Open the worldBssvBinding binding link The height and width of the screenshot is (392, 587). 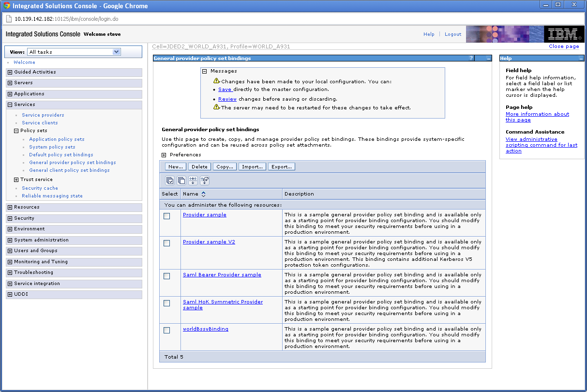point(206,329)
